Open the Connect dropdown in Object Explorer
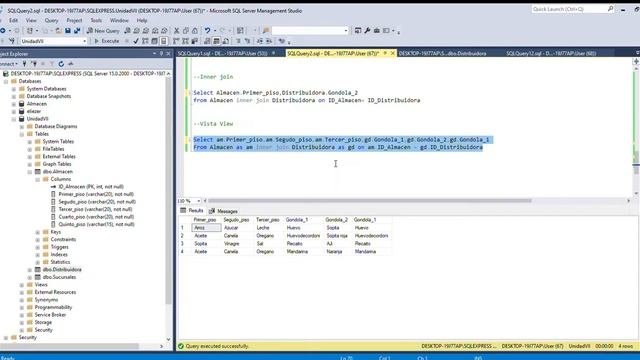640x360 pixels. tap(9, 64)
